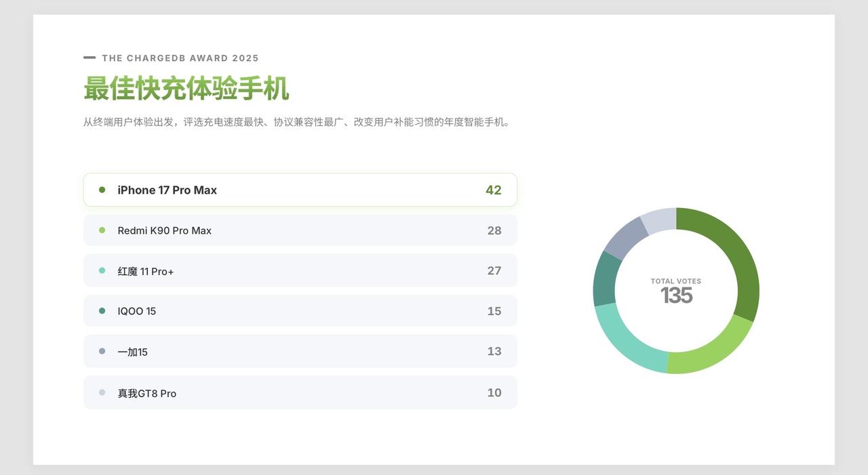Image resolution: width=868 pixels, height=475 pixels.
Task: Click the dark green dot beside iPhone 17 Pro Max
Action: click(102, 190)
